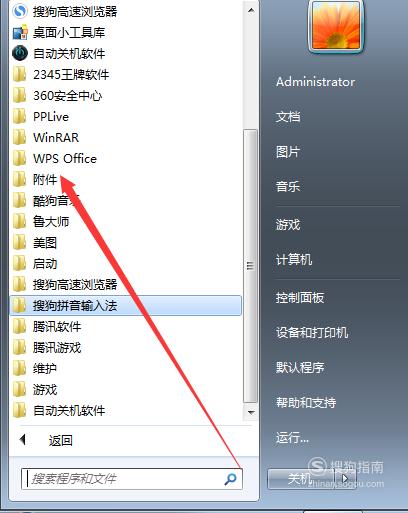
Task: Click the 关机 shutdown button
Action: point(301,479)
